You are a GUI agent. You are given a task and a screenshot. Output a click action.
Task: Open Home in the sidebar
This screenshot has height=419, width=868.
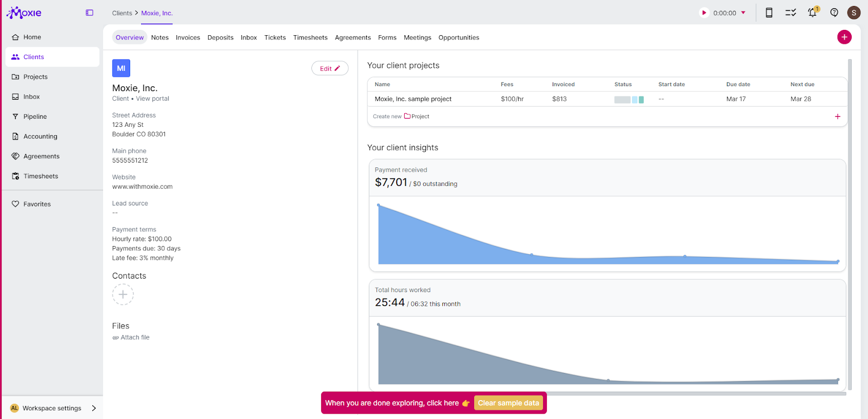[52, 37]
